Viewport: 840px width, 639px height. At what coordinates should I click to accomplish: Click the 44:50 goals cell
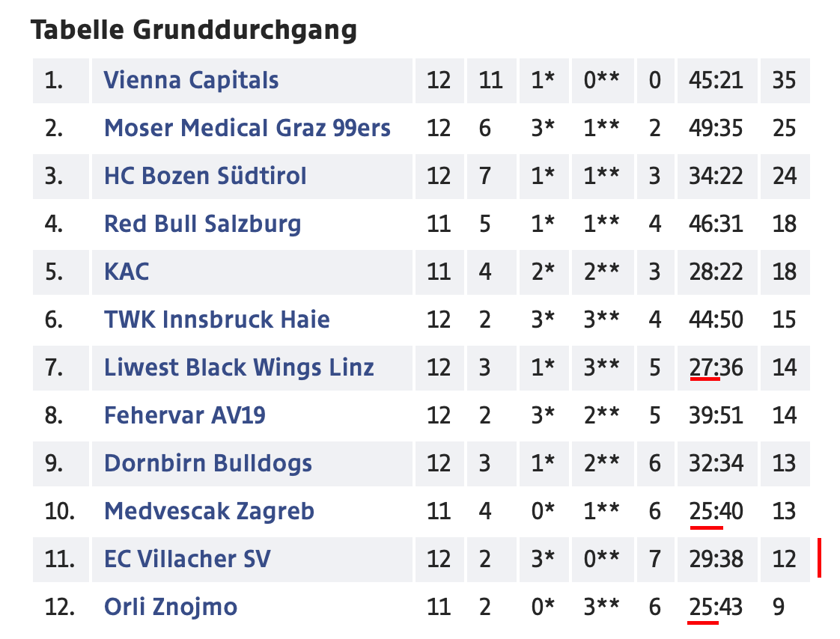pos(716,319)
